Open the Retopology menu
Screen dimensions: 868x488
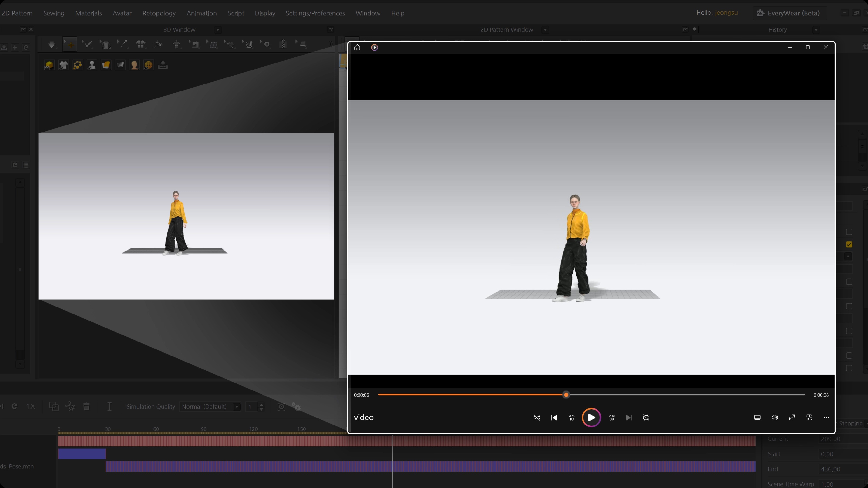159,13
